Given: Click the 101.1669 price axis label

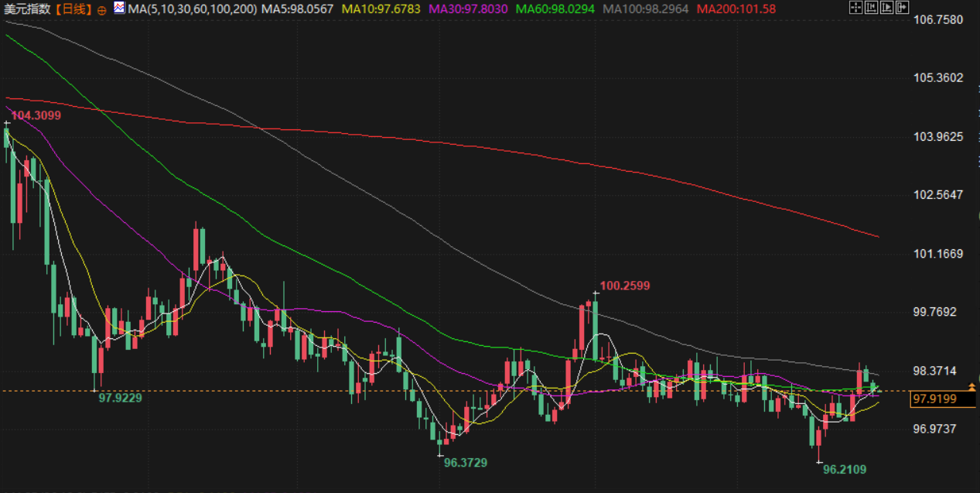Looking at the screenshot, I should click(938, 253).
